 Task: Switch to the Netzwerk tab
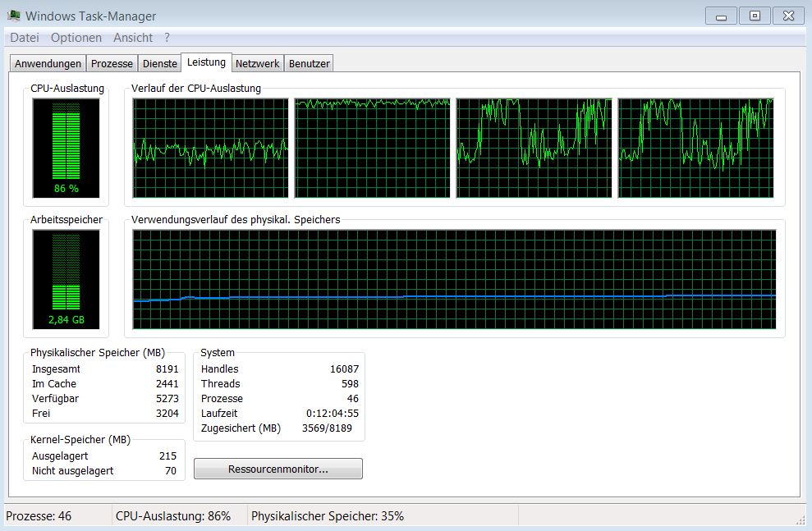tap(257, 64)
